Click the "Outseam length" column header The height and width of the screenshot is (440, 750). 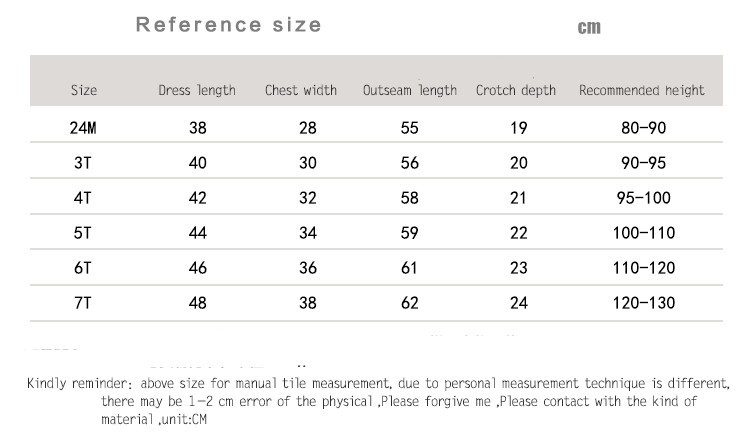410,90
